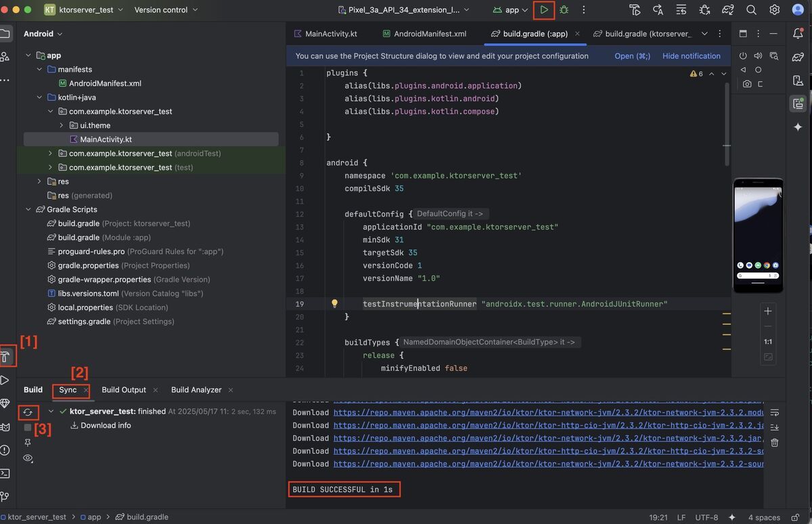This screenshot has width=812, height=524.
Task: Open App Quality Insights gem icon
Action: 5,403
